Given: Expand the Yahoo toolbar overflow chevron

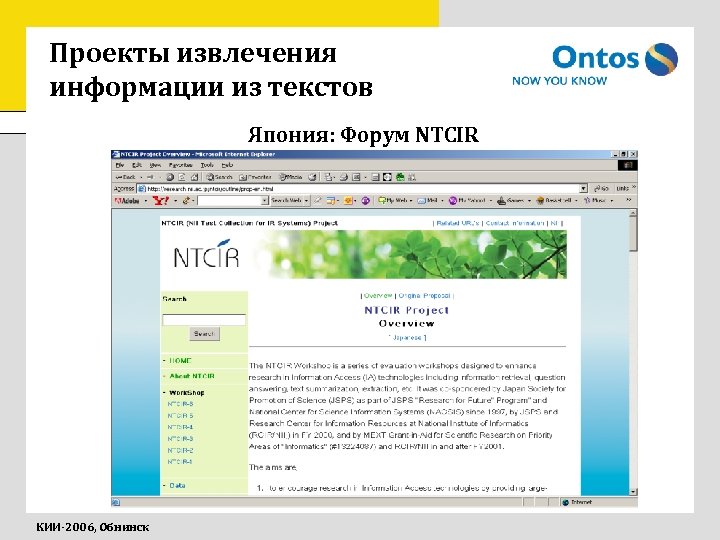Looking at the screenshot, I should point(629,200).
